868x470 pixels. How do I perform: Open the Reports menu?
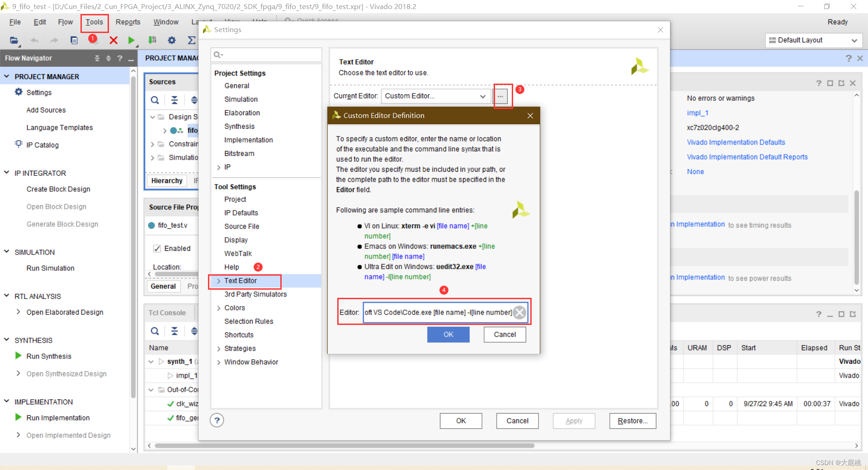click(128, 22)
